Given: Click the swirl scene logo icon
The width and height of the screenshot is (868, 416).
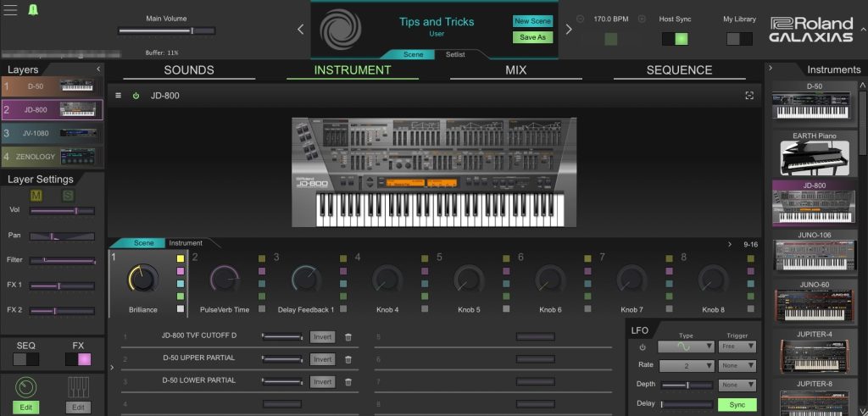Looking at the screenshot, I should [341, 30].
